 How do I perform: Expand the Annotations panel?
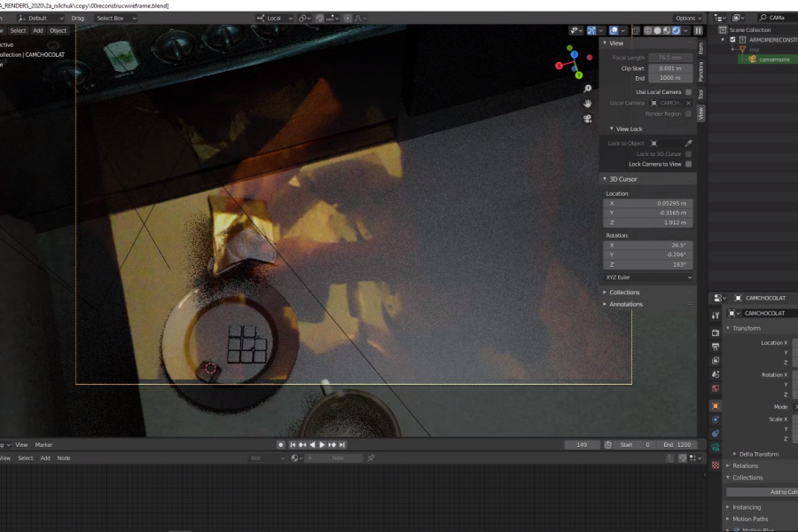[x=626, y=304]
